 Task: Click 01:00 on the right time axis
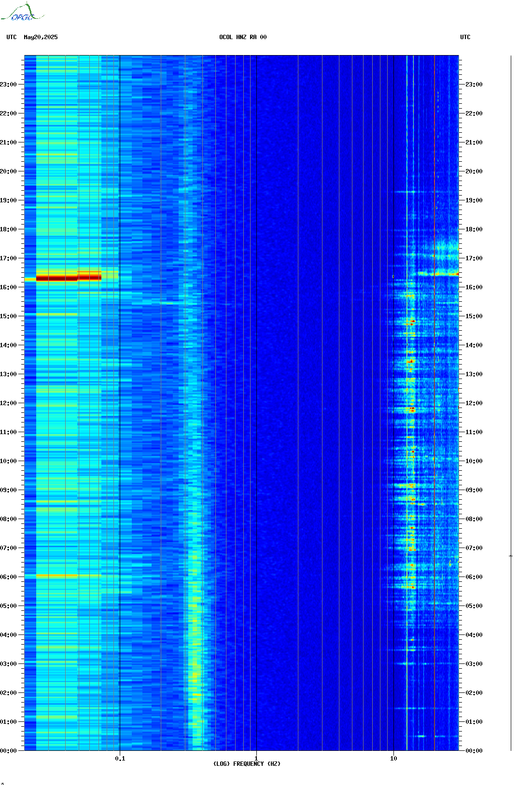[x=474, y=722]
